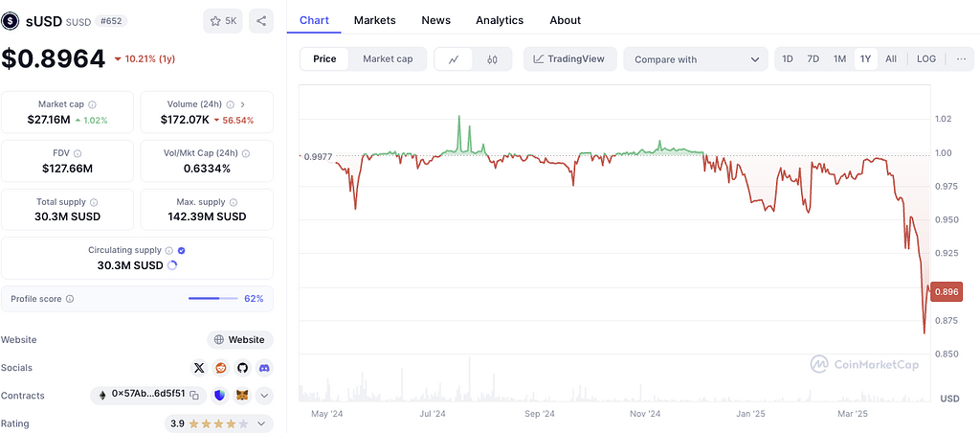This screenshot has height=433, width=980.
Task: Open the Reddit social link
Action: pos(221,368)
